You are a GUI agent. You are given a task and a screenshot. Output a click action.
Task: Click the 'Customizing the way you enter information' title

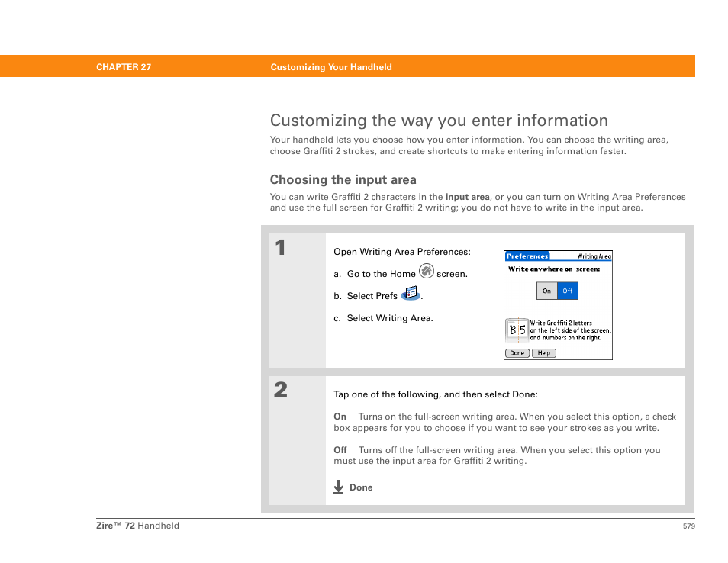439,121
